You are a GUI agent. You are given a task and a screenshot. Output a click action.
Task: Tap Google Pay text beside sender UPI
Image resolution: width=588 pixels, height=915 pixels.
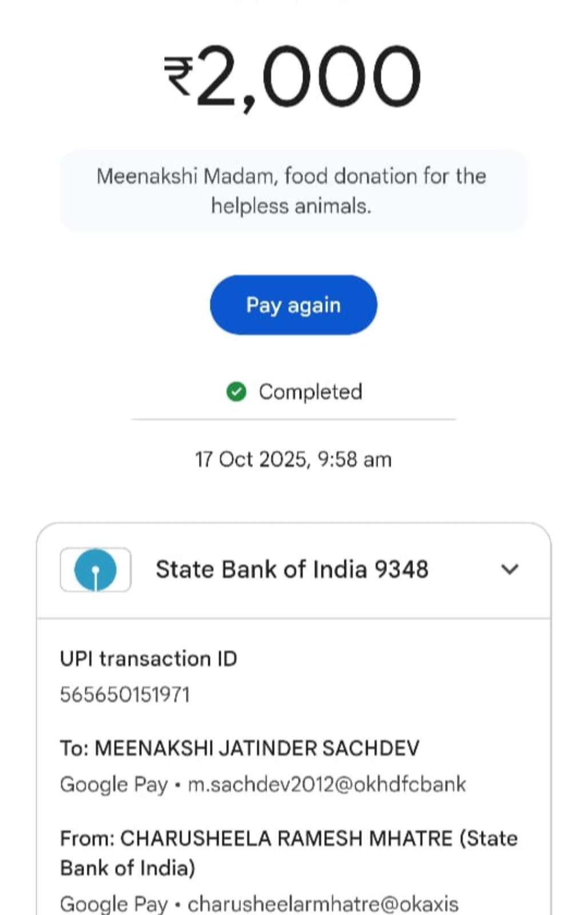(x=114, y=904)
